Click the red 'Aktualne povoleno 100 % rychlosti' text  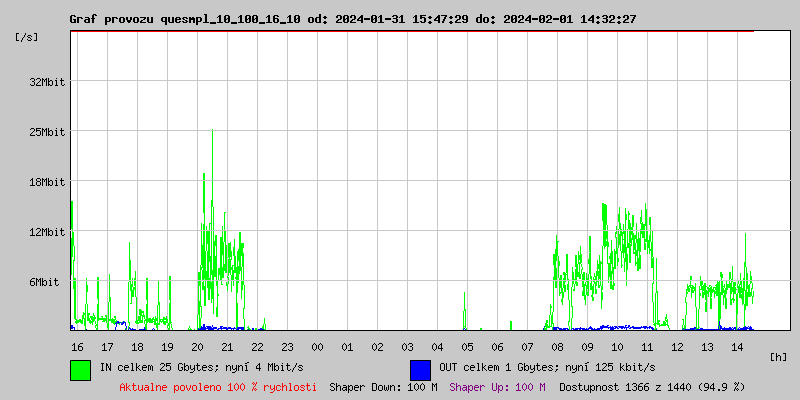(218, 387)
